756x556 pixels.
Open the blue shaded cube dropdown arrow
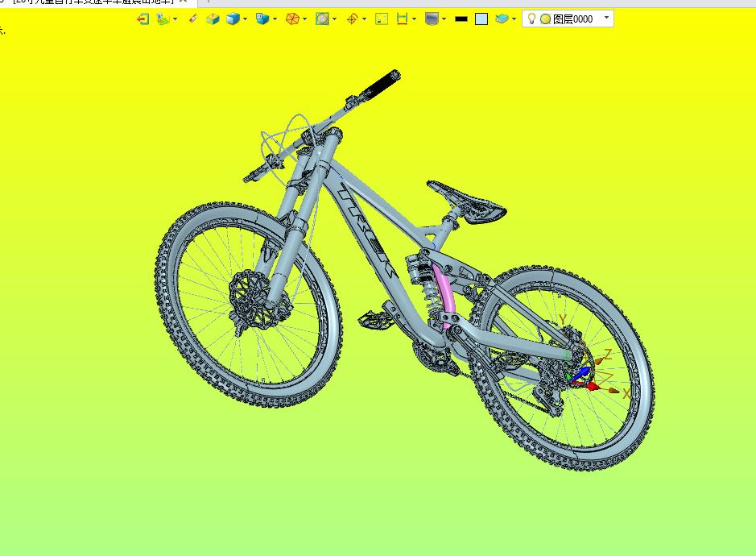pos(245,19)
